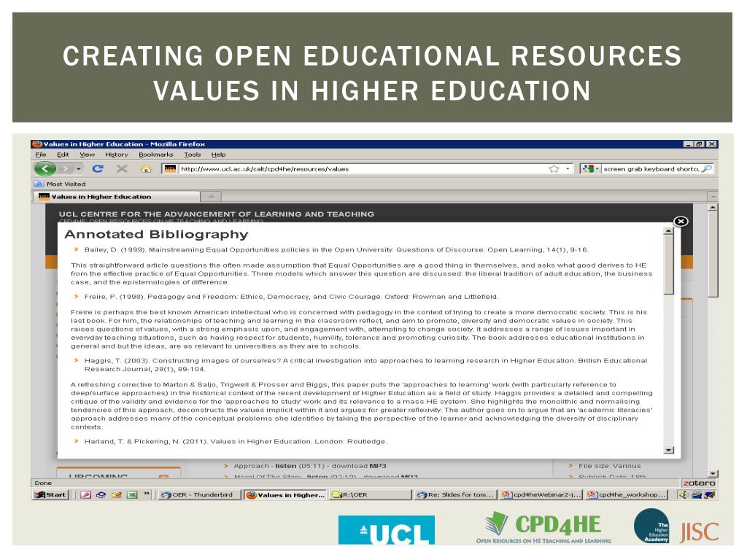Expand the quick launch chevron
747x560 pixels.
147,494
